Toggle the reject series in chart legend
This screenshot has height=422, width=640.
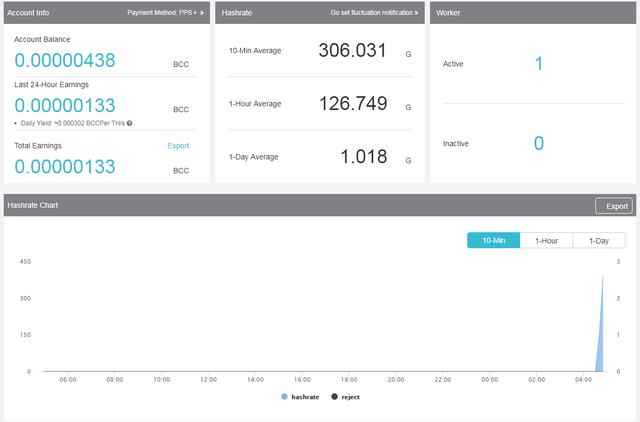pyautogui.click(x=350, y=397)
